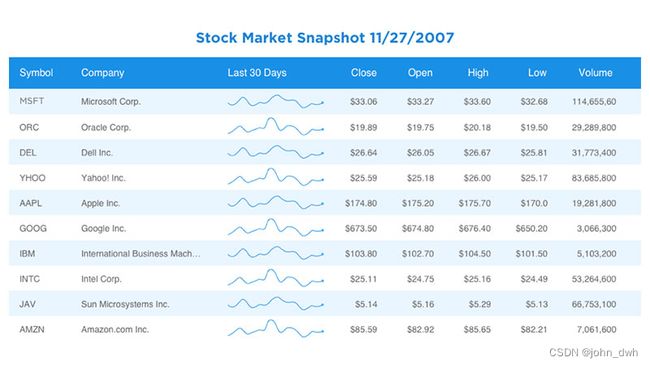Click the Sun Microsystems sparkline graph
650x366 pixels.
pyautogui.click(x=276, y=303)
